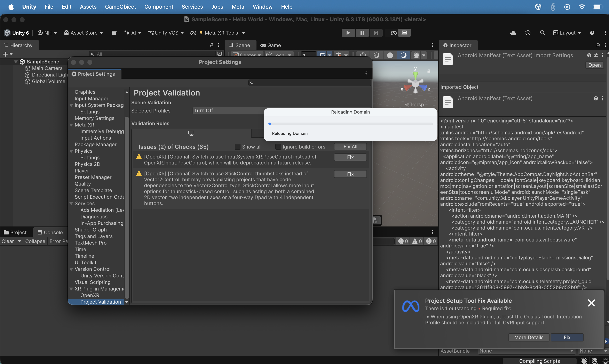Toggle scene debug draw mode bug icon

(417, 55)
